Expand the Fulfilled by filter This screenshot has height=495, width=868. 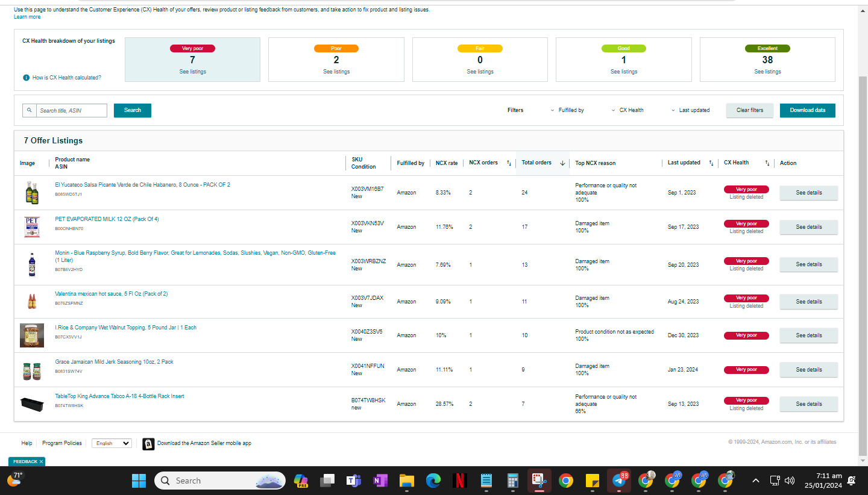coord(567,110)
